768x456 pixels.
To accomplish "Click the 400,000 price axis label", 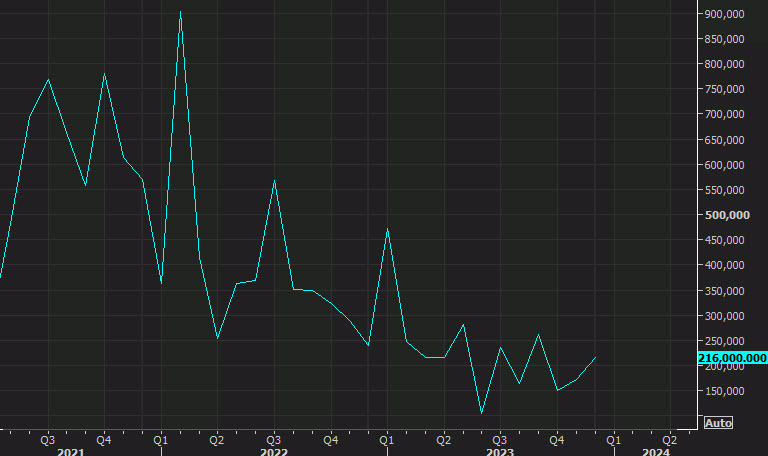I will click(x=724, y=265).
